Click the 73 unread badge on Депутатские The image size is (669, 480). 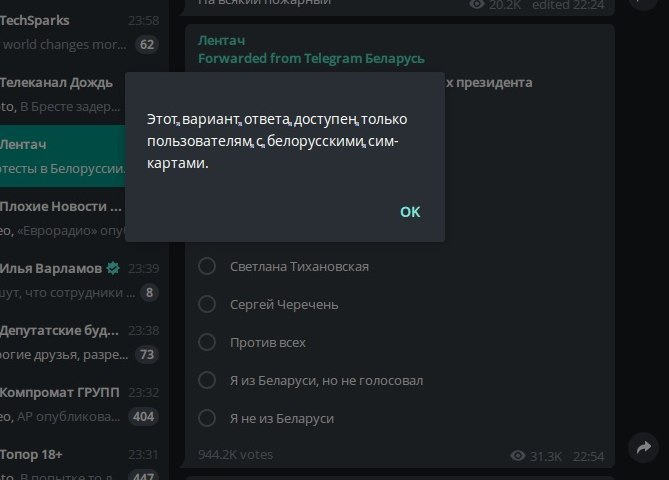pyautogui.click(x=147, y=354)
